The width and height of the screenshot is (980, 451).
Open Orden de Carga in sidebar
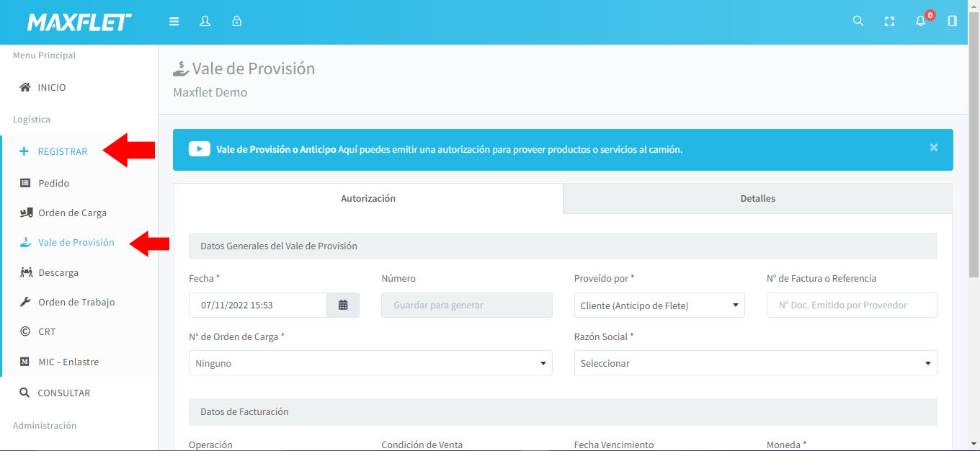tap(72, 213)
